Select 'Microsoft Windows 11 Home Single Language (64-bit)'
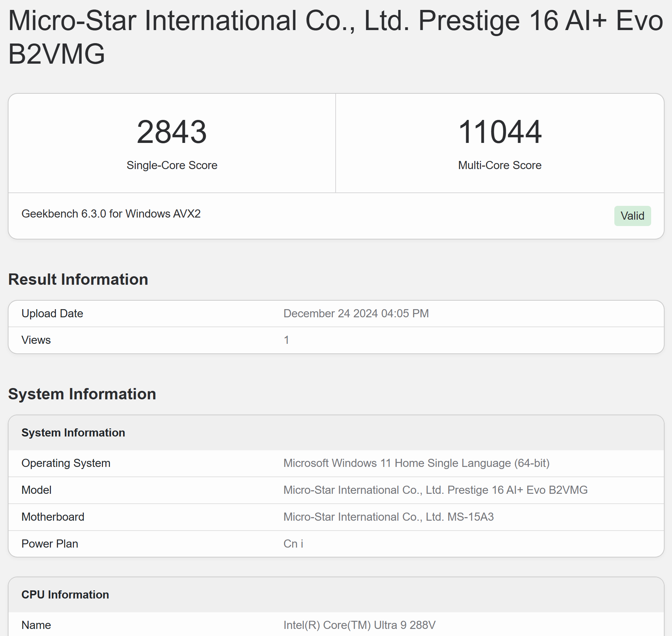672x636 pixels. [x=417, y=463]
